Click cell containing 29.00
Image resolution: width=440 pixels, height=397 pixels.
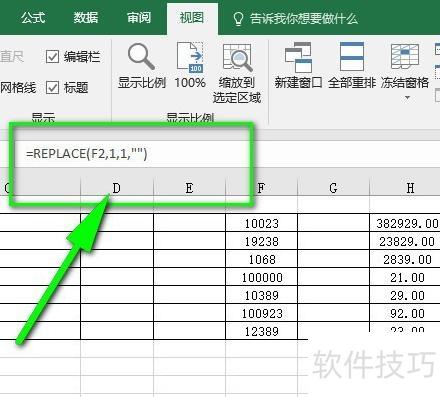[x=405, y=295]
